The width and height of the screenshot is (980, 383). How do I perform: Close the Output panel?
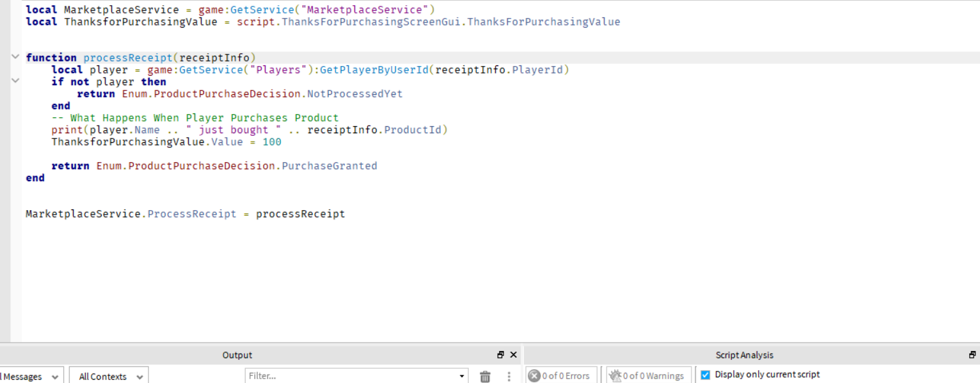tap(513, 354)
